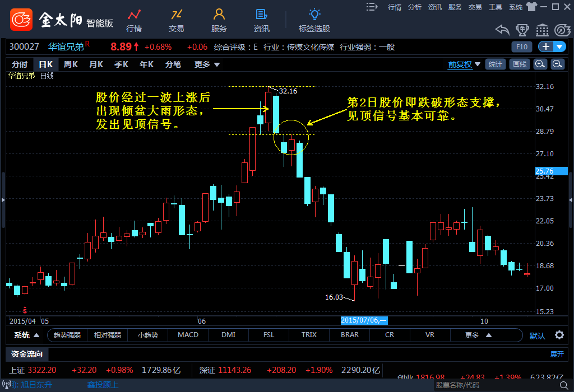Add stock with the plus button
Screen dimensions: 574x392
click(546, 47)
